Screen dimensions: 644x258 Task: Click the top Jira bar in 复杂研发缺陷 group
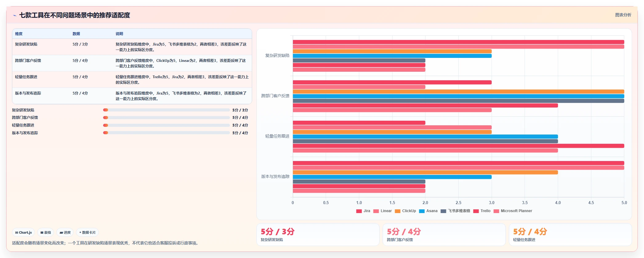click(x=458, y=42)
